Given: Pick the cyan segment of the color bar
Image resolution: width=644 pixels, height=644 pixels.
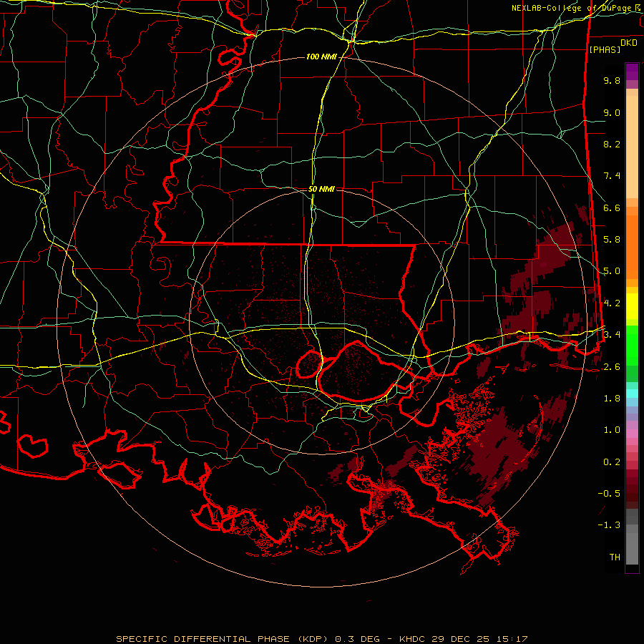Looking at the screenshot, I should click(632, 394).
